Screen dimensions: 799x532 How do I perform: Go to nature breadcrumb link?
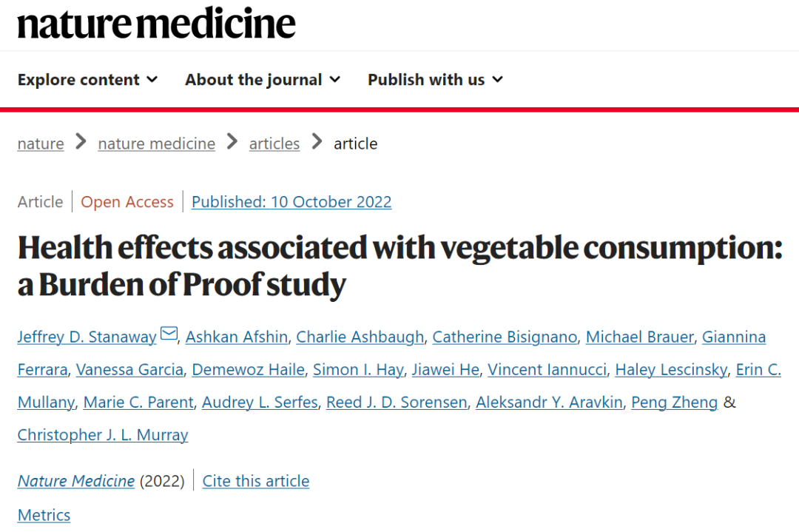pyautogui.click(x=41, y=144)
